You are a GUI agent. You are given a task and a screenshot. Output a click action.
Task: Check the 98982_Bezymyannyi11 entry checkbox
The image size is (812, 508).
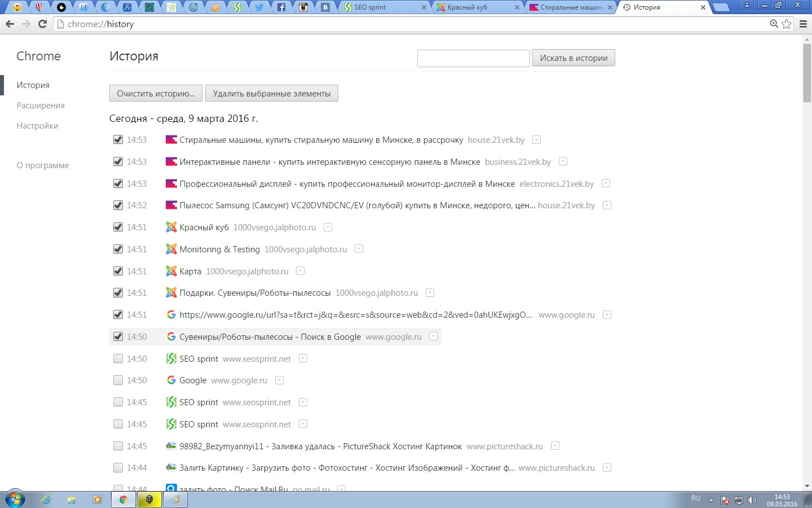(118, 446)
